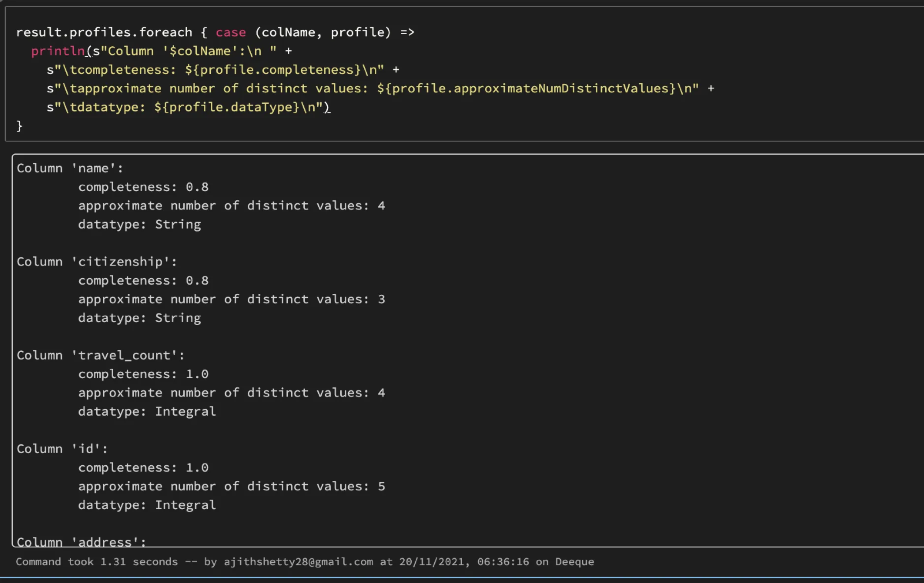Place cursor on result.profiles.foreach line
Viewport: 924px width, 583px height.
click(x=104, y=32)
